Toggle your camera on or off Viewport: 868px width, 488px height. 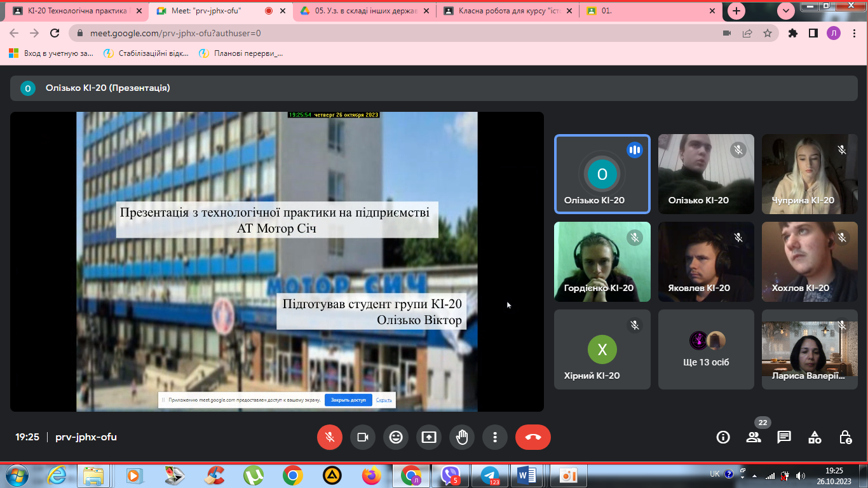pyautogui.click(x=363, y=437)
